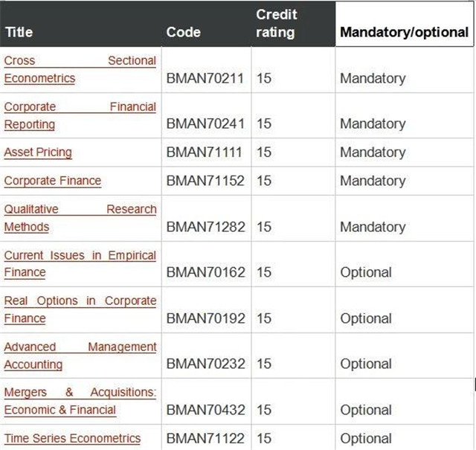Select the BMAN70211 code cell
This screenshot has height=450, width=476.
tap(205, 78)
